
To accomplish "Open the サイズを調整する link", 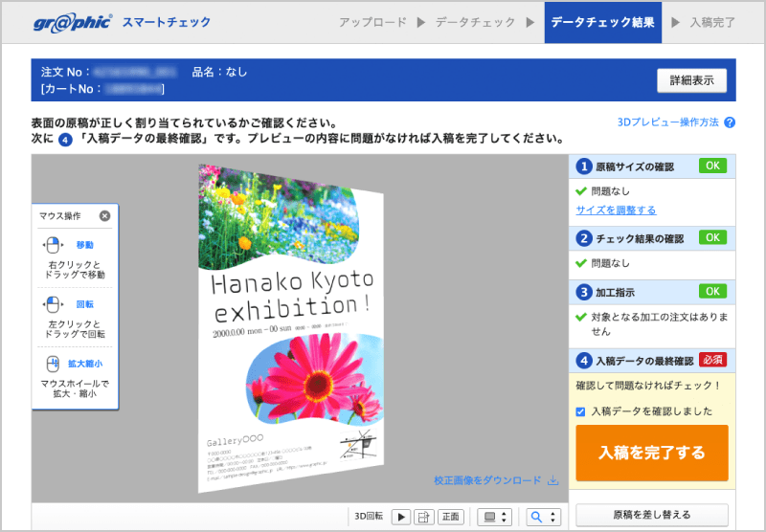I will pyautogui.click(x=616, y=211).
